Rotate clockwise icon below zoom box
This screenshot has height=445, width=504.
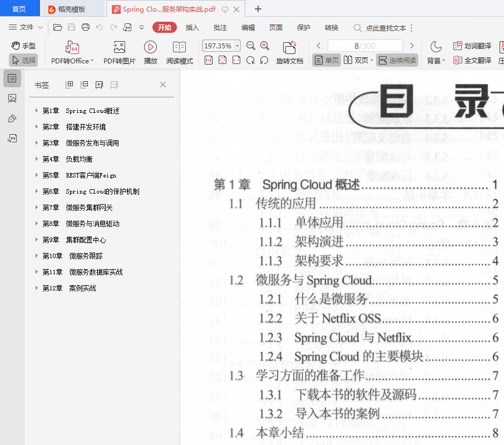250,60
